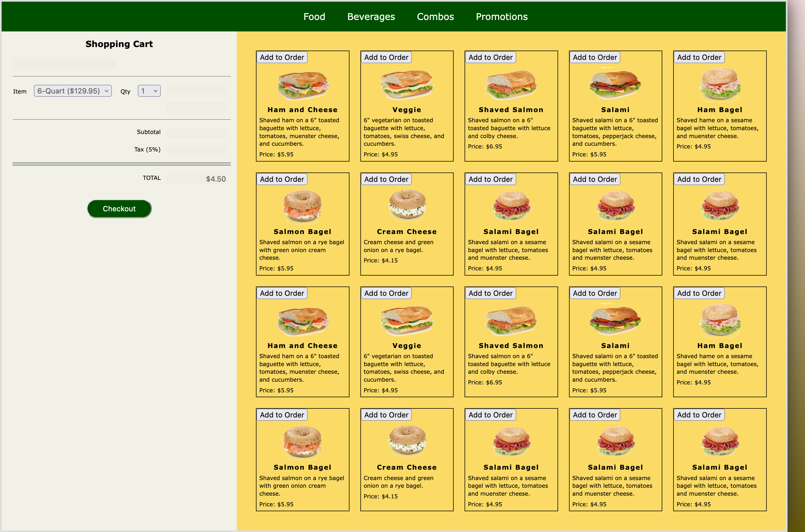The height and width of the screenshot is (532, 805).
Task: Open the Qty quantity dropdown
Action: (x=148, y=90)
